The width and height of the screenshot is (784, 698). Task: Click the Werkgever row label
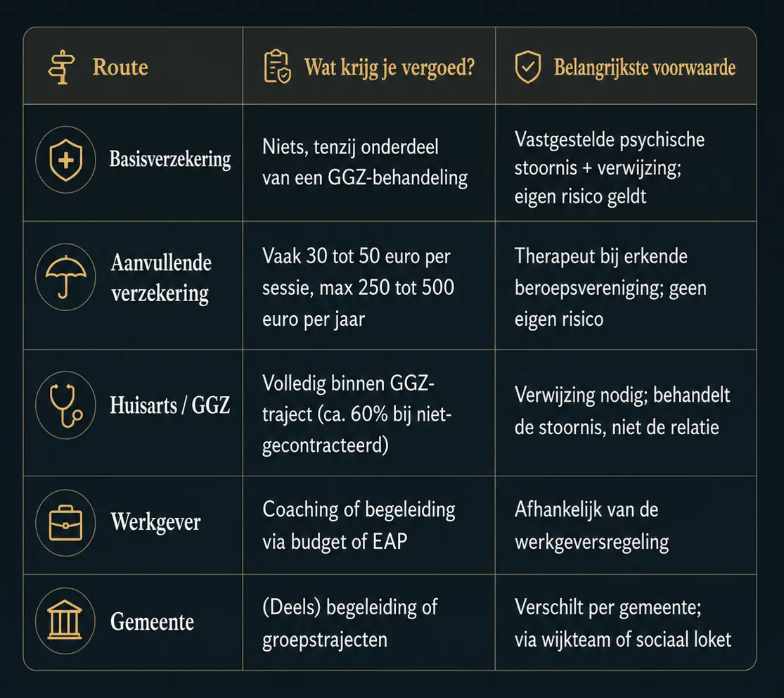(155, 522)
